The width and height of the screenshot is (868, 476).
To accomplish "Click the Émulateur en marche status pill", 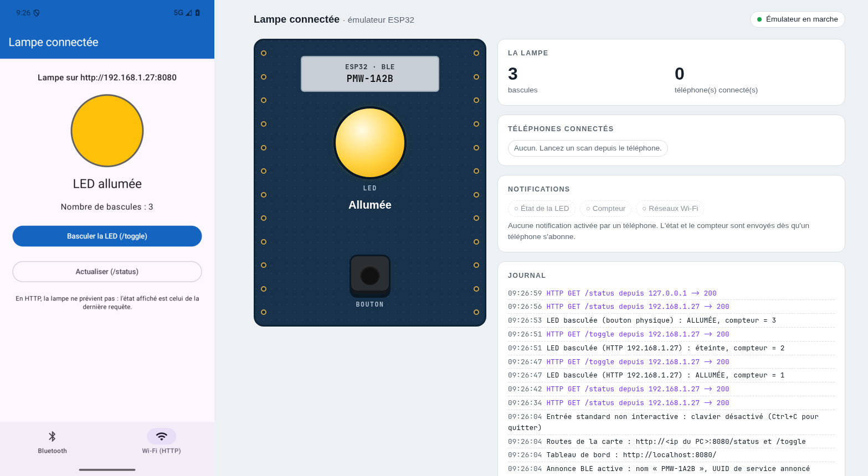I will point(798,19).
